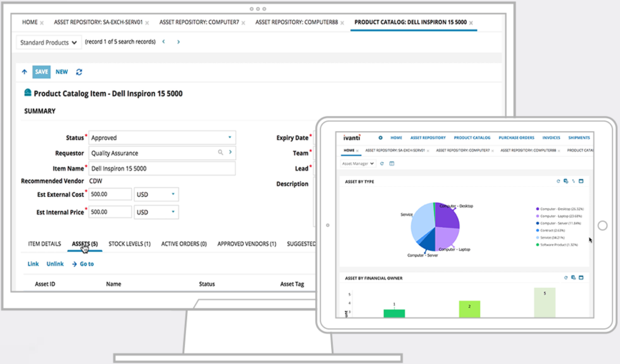Open the Standard Products dropdown

tap(48, 42)
